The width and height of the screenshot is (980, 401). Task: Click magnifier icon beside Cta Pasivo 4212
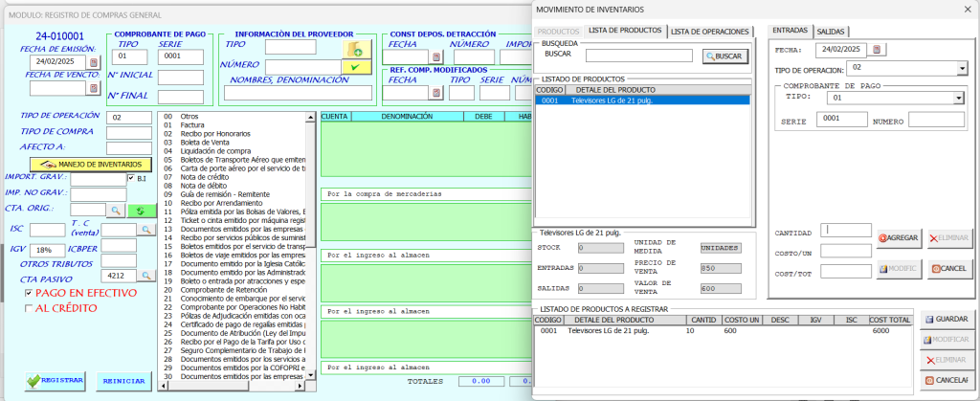[145, 275]
